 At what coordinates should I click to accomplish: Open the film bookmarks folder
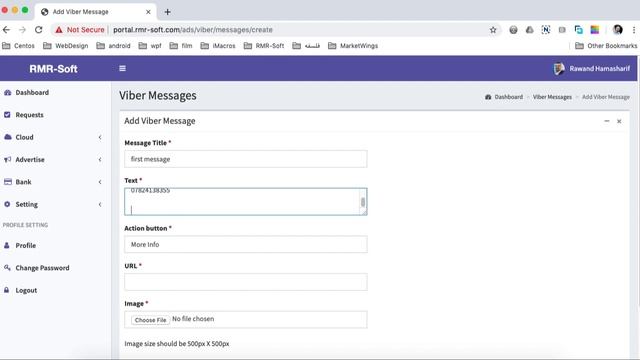(x=181, y=46)
